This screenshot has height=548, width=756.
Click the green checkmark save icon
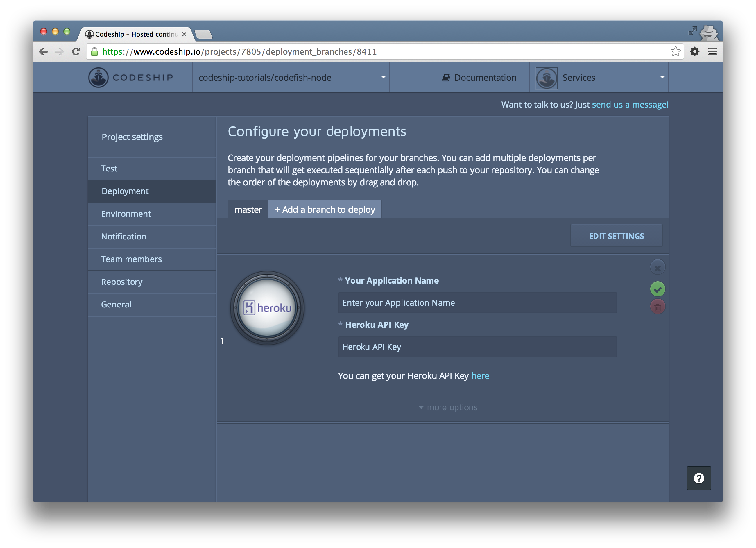point(657,289)
